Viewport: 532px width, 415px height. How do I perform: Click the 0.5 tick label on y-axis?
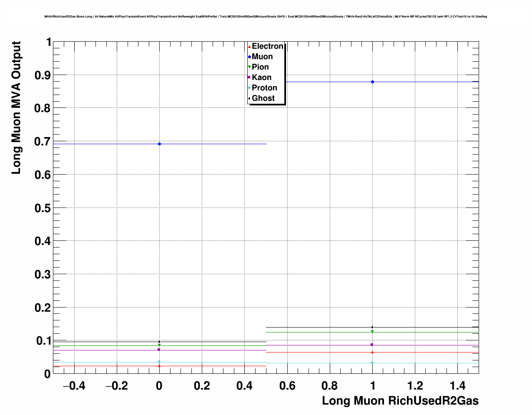pyautogui.click(x=43, y=208)
